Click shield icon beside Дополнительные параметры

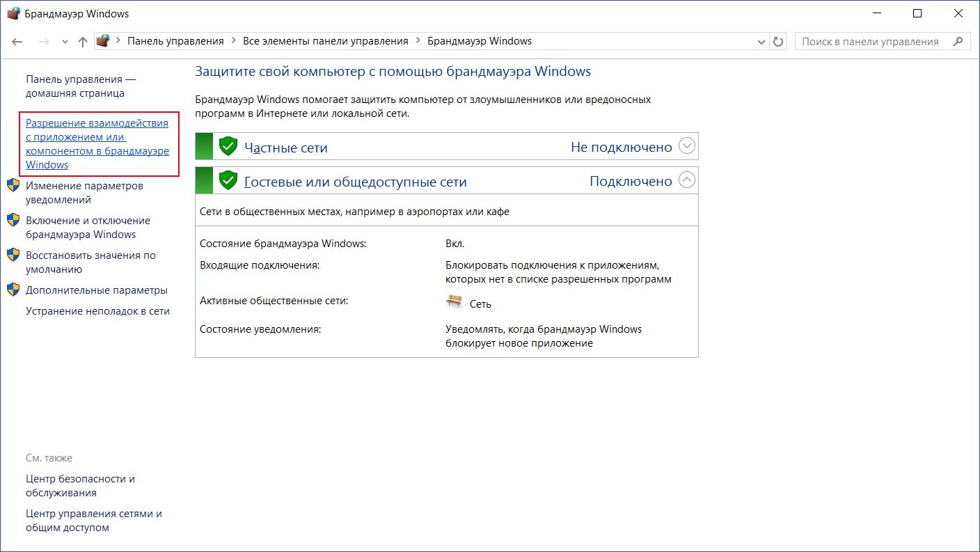coord(13,290)
